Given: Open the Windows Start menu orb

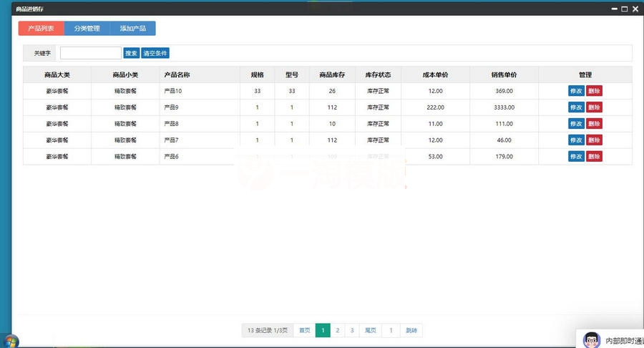Looking at the screenshot, I should coord(11,341).
